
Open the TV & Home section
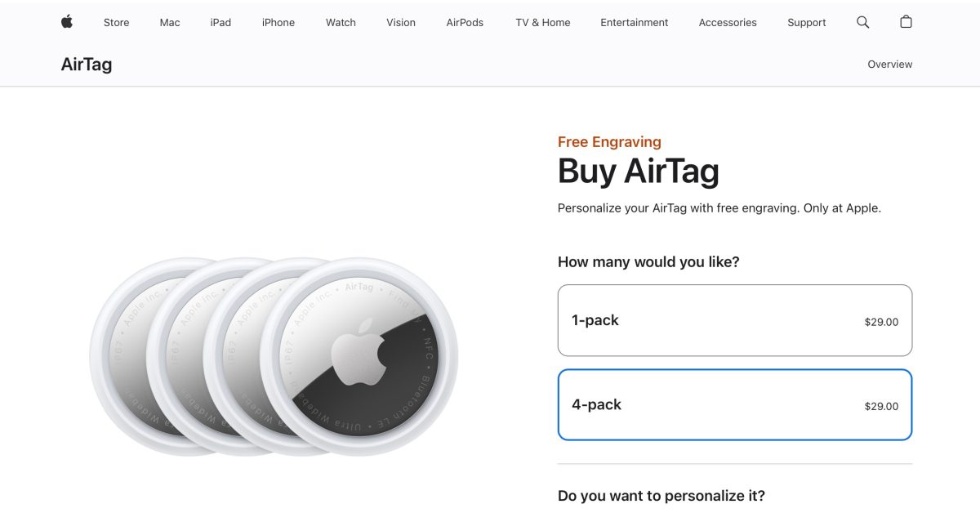(x=541, y=22)
